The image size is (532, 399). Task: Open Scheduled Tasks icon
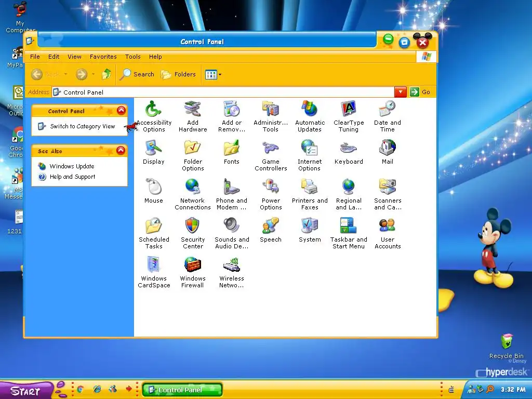click(154, 233)
